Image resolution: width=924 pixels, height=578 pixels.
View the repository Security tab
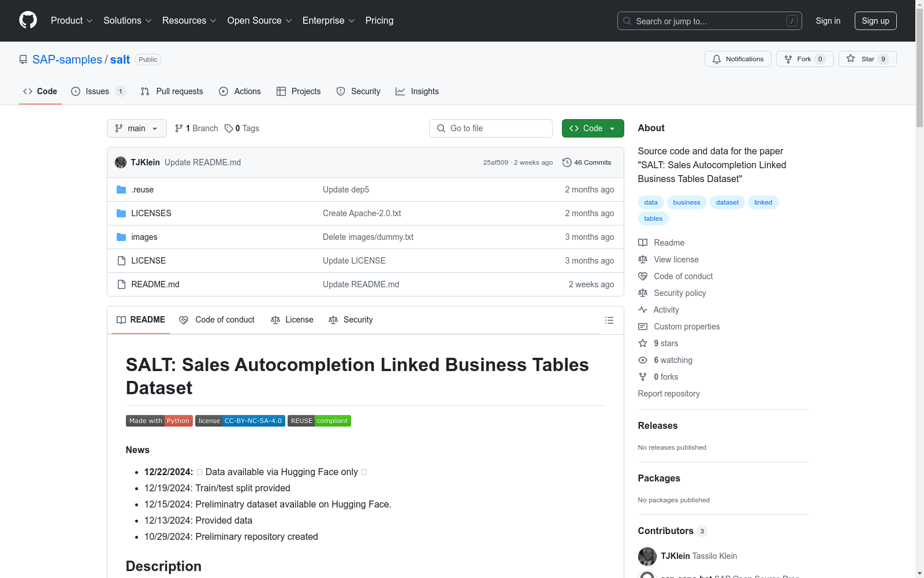click(x=359, y=91)
